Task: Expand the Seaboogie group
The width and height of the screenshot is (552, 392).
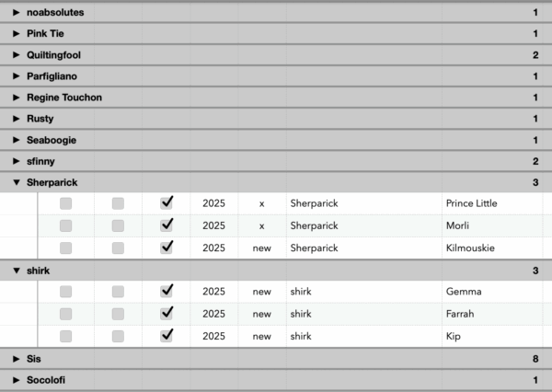Action: coord(17,140)
